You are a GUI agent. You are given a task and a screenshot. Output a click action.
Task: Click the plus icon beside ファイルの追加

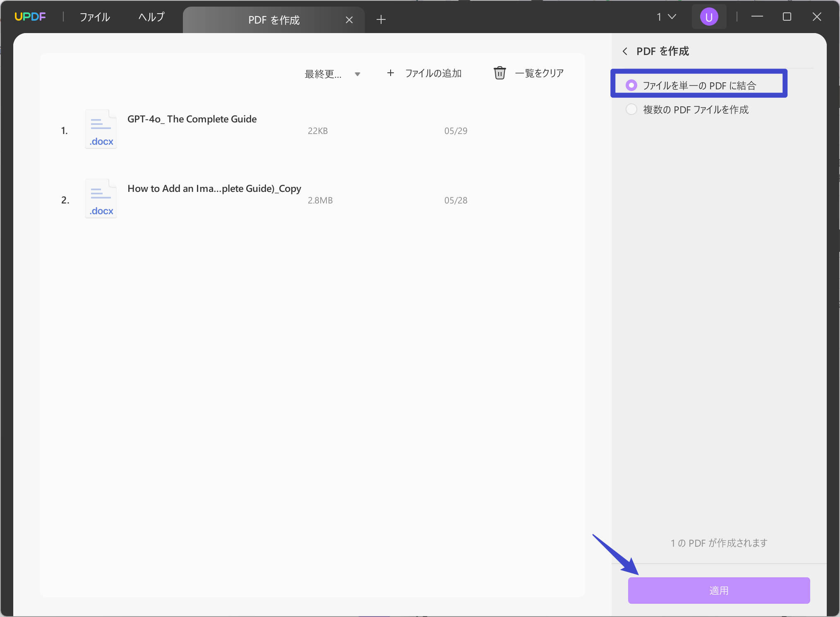390,73
